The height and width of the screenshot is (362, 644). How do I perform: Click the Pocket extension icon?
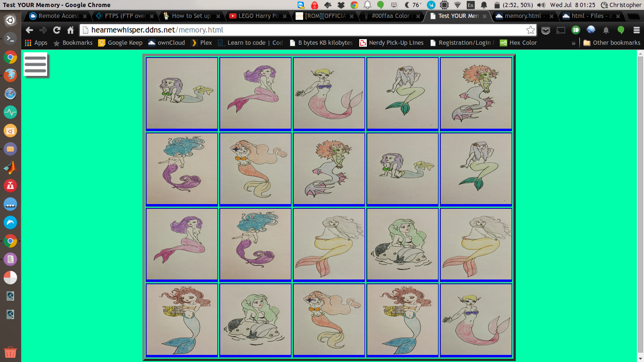point(545,30)
